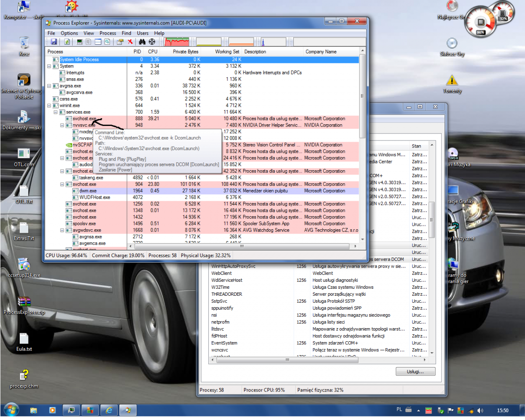525x420 pixels.
Task: Click the volume speaker tray icon
Action: click(480, 410)
